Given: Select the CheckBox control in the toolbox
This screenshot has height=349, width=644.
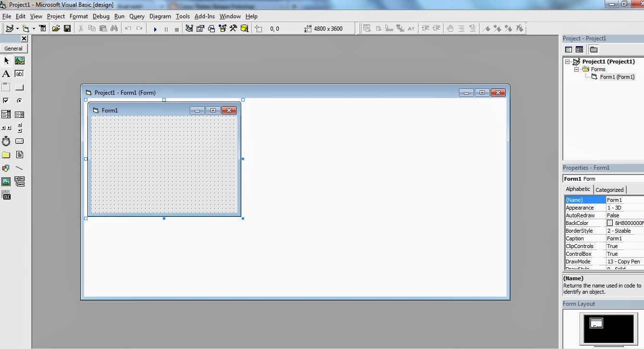Looking at the screenshot, I should (6, 101).
